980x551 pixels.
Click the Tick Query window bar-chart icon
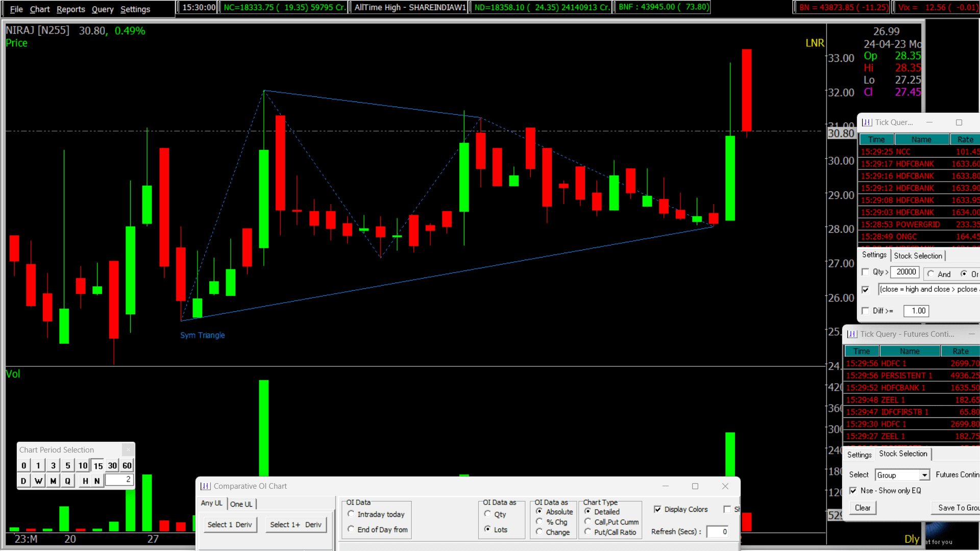867,122
